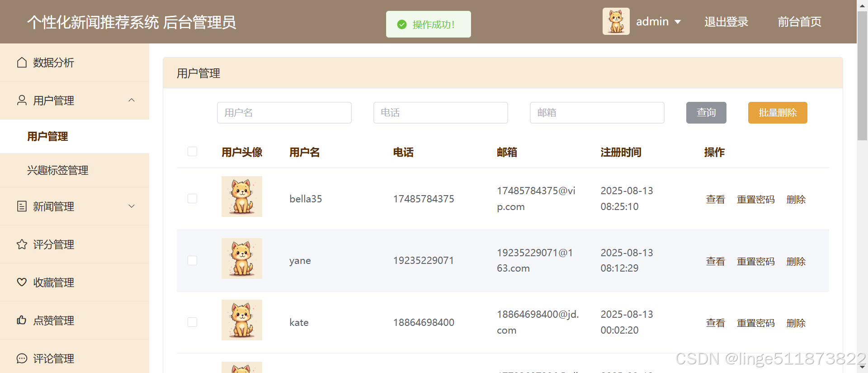Click the phone number 17485784375
868x373 pixels.
tap(424, 199)
